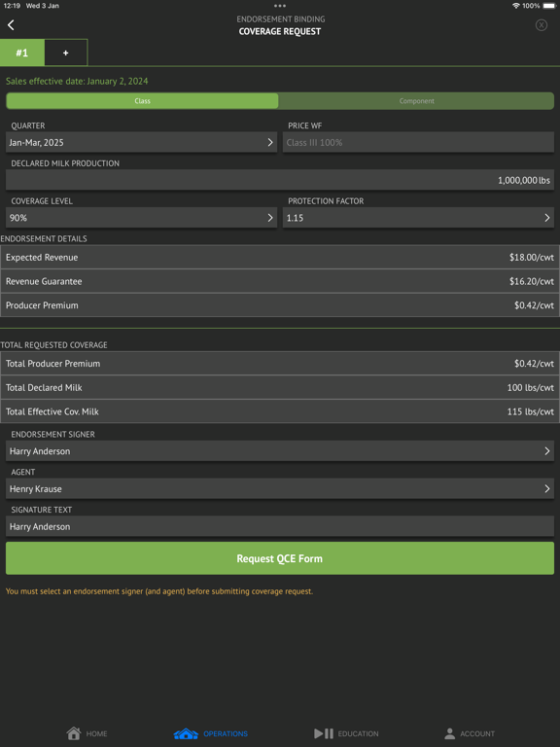Tap the Operations barn icon

pos(186,733)
